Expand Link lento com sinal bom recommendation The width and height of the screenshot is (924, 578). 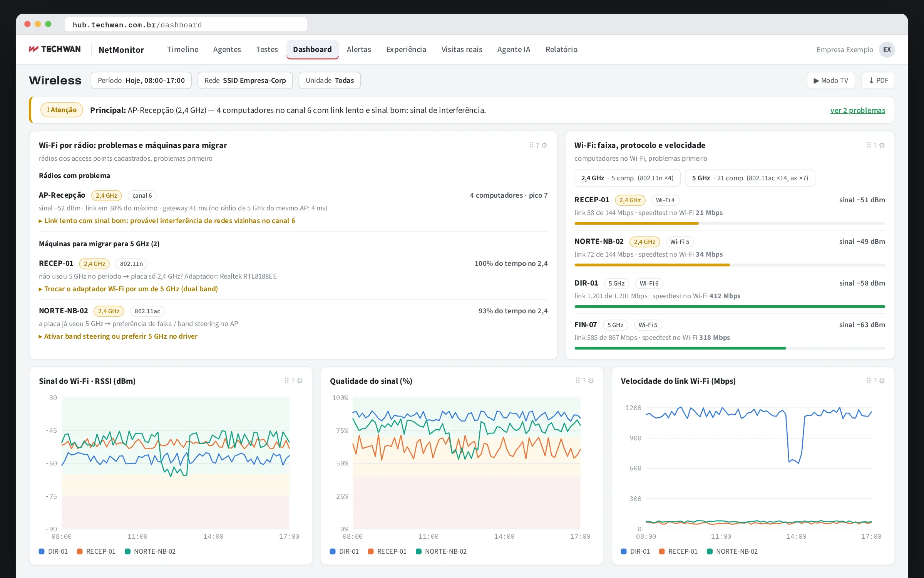pos(167,220)
